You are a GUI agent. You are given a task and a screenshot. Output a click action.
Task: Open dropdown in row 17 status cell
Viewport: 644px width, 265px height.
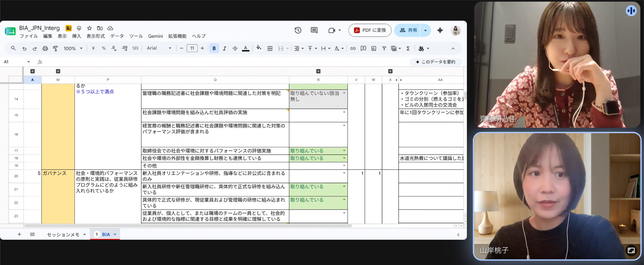(344, 151)
